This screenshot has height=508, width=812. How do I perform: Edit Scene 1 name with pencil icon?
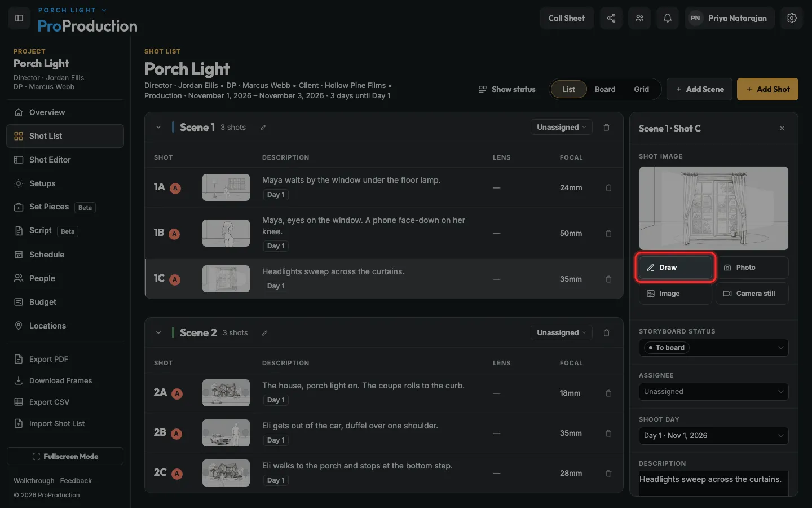click(263, 128)
